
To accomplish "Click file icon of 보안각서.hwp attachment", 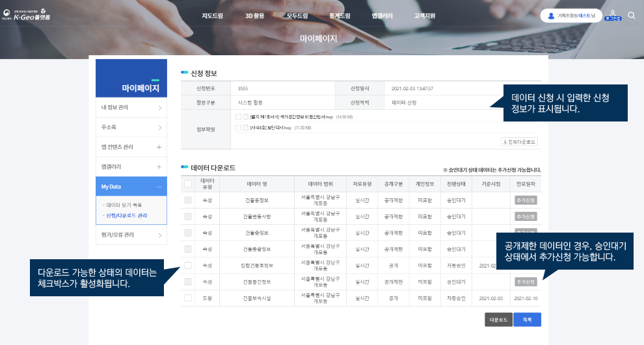I will coord(246,128).
